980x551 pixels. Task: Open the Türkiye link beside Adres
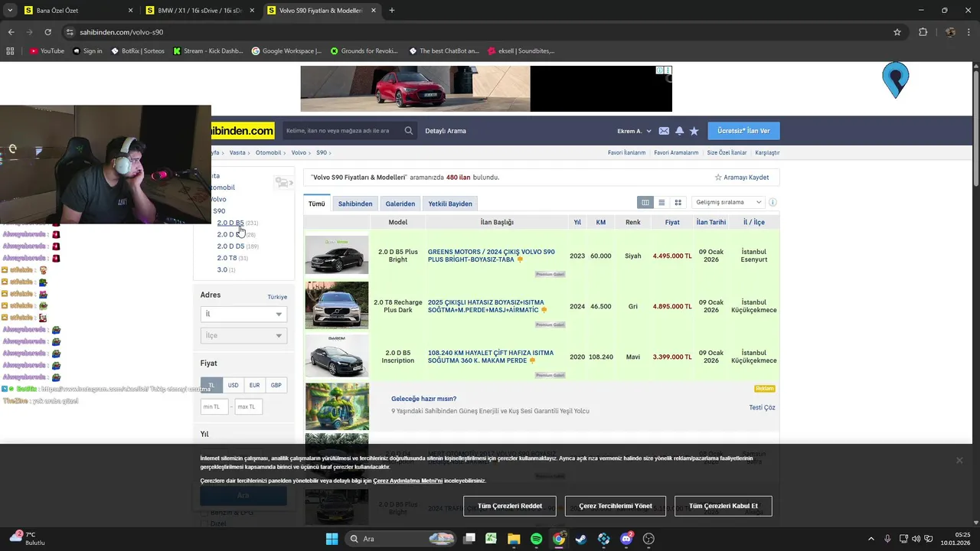click(277, 297)
